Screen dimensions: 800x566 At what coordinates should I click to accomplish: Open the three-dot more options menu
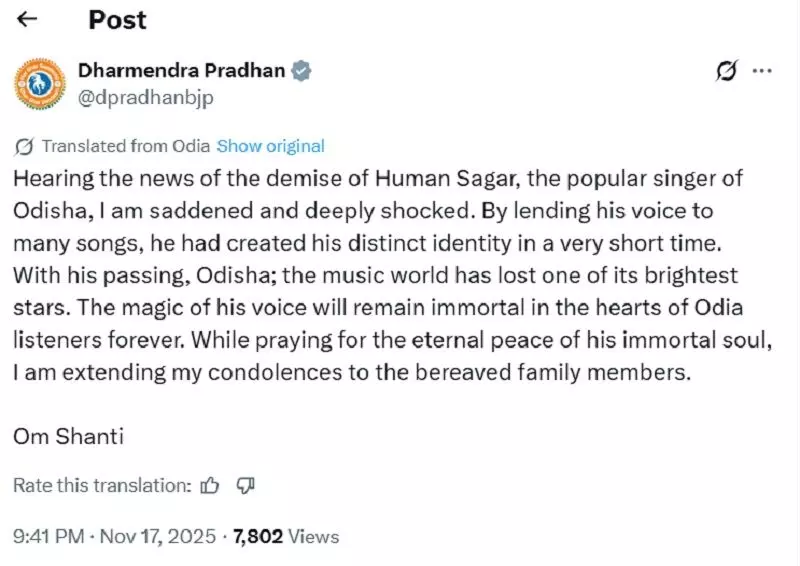[x=762, y=71]
